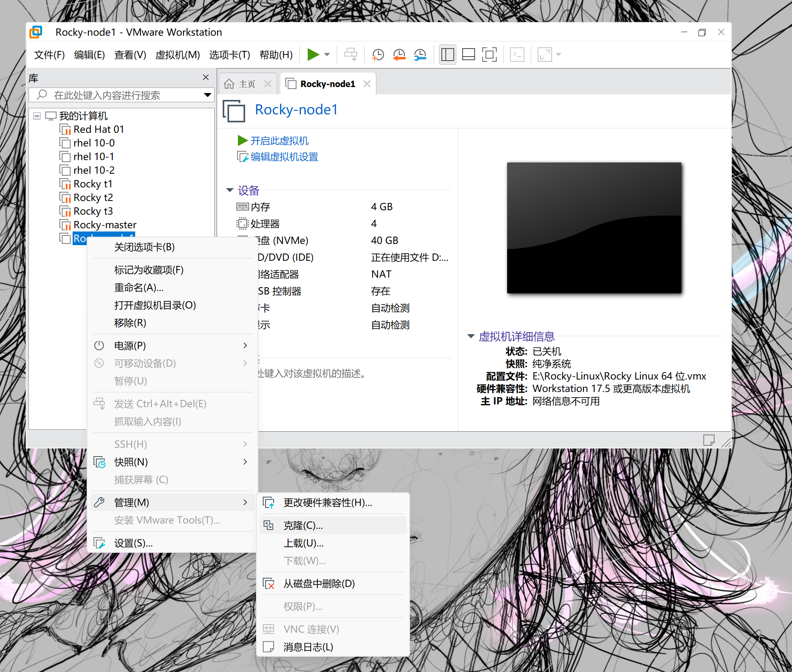The height and width of the screenshot is (672, 792).
Task: Toggle the thumbnail bar view icon
Action: coord(468,55)
